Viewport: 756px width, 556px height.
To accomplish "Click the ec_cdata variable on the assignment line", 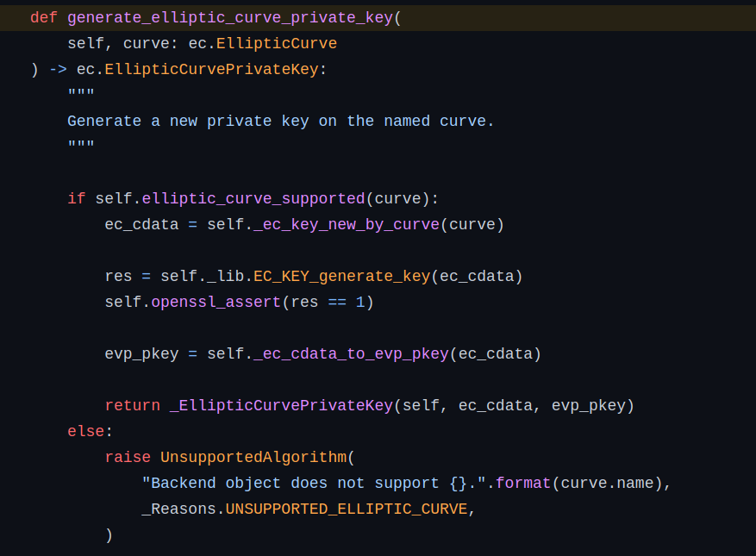I will tap(141, 225).
